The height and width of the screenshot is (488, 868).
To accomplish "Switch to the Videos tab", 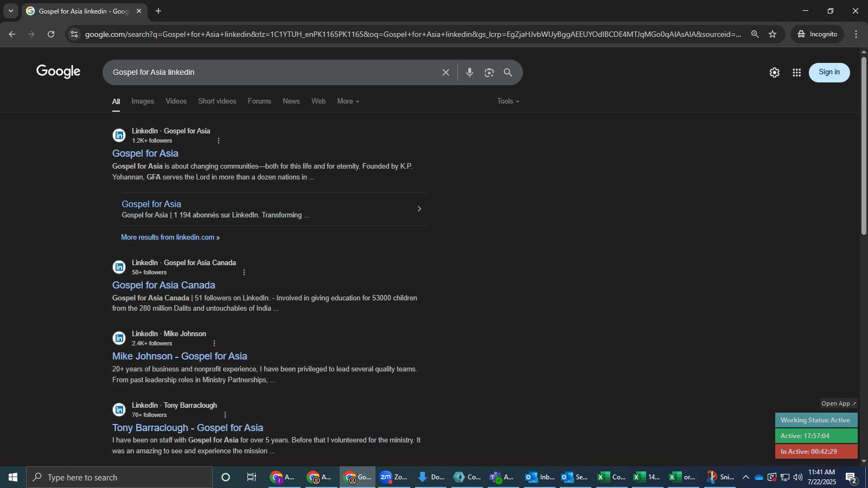I will click(176, 101).
